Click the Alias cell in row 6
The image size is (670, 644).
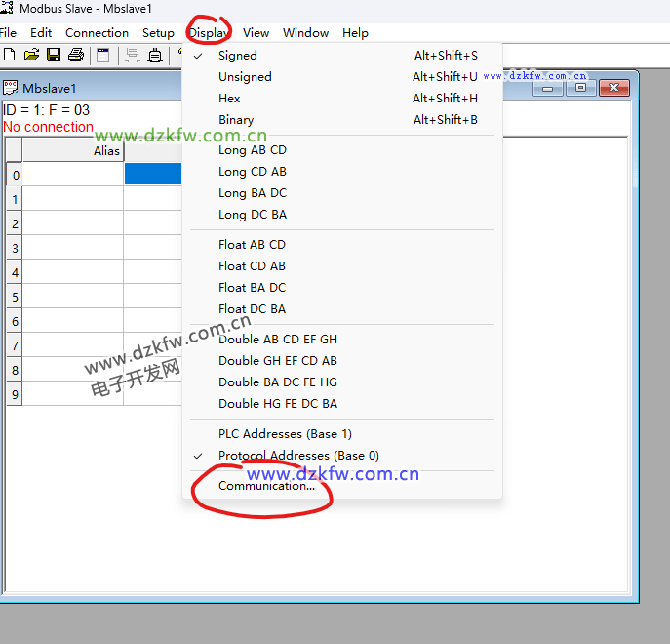point(72,321)
